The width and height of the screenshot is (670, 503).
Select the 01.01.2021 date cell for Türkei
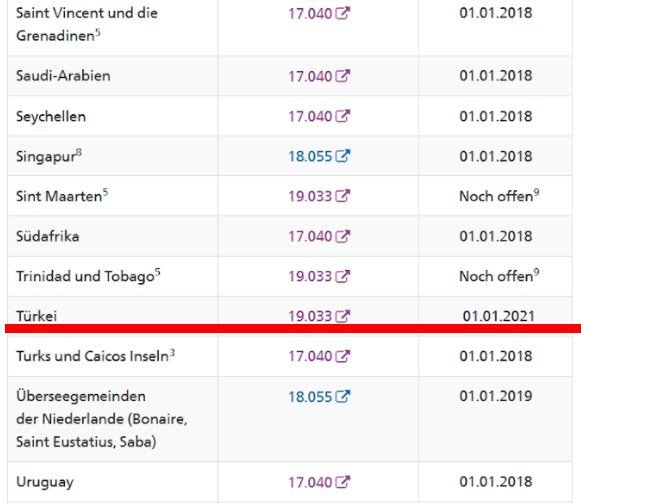(x=496, y=316)
